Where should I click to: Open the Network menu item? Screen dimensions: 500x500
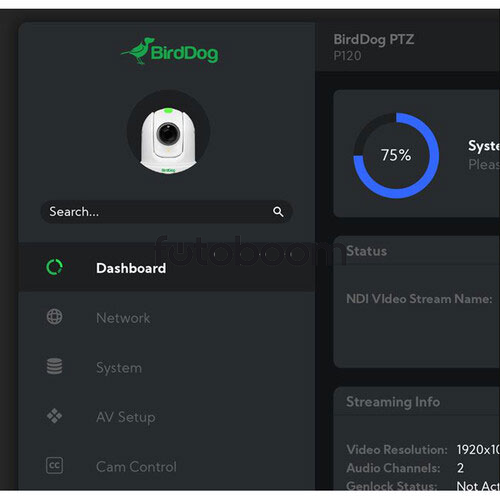pyautogui.click(x=167, y=317)
